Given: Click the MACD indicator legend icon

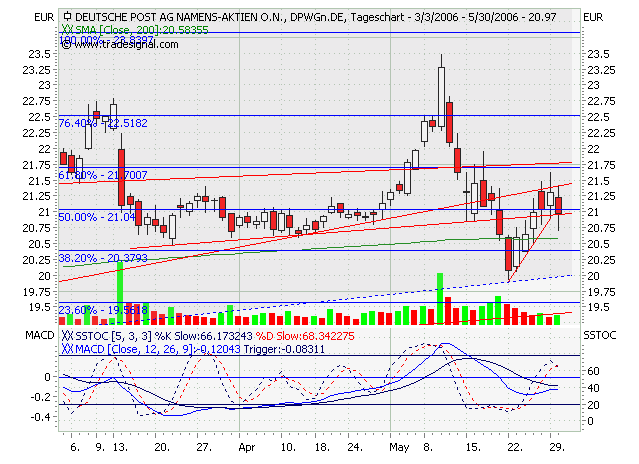Looking at the screenshot, I should [66, 350].
